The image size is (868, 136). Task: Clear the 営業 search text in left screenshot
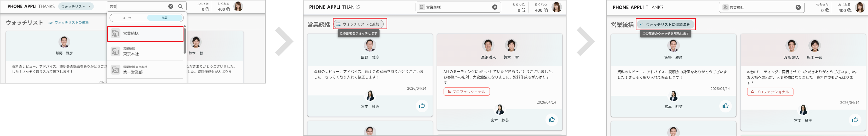point(171,7)
